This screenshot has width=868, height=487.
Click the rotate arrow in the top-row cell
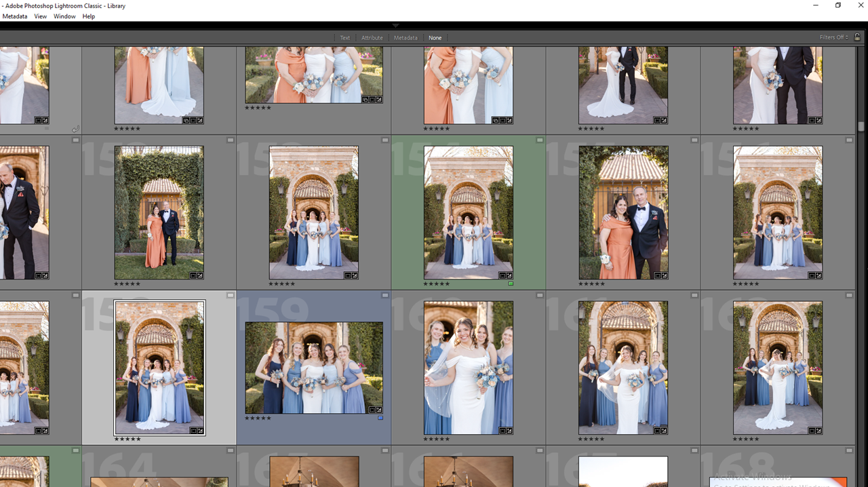point(75,129)
